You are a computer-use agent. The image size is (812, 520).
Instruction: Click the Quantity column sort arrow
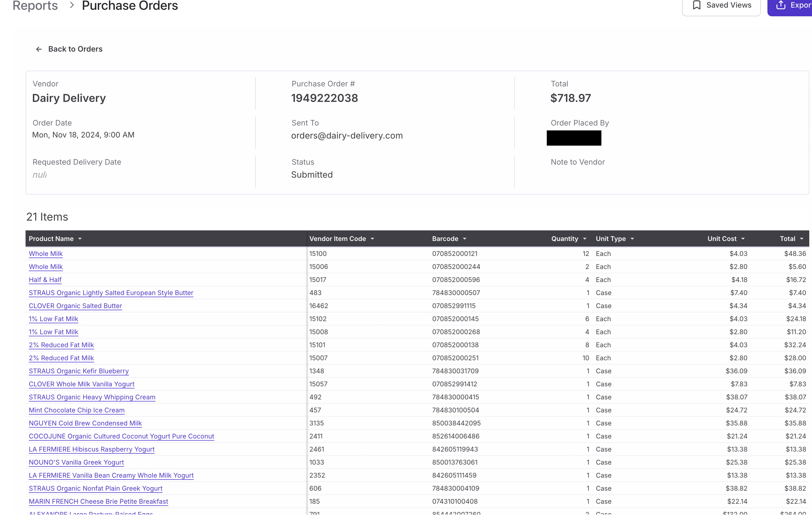(584, 239)
